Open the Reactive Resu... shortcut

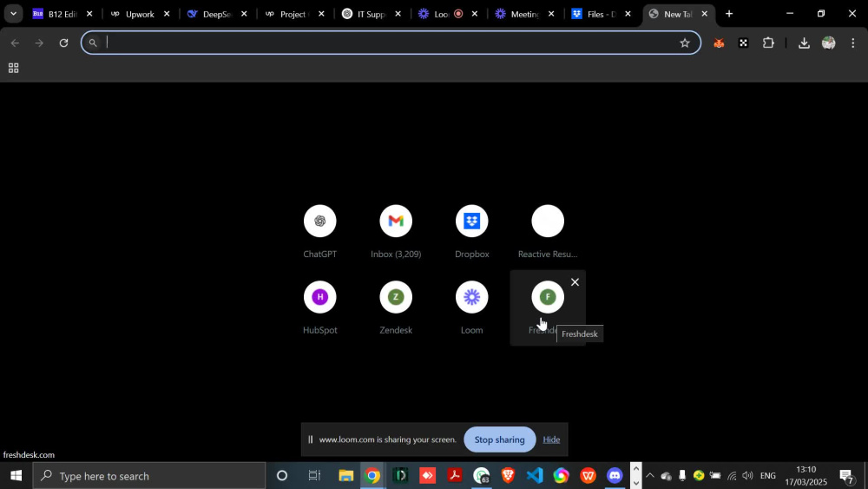tap(548, 232)
